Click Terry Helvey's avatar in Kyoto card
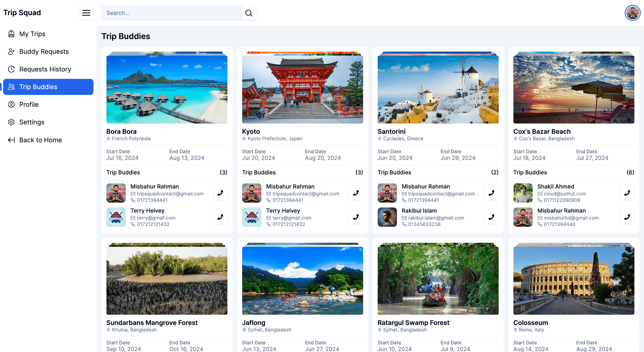This screenshot has height=352, width=644. coord(252,217)
